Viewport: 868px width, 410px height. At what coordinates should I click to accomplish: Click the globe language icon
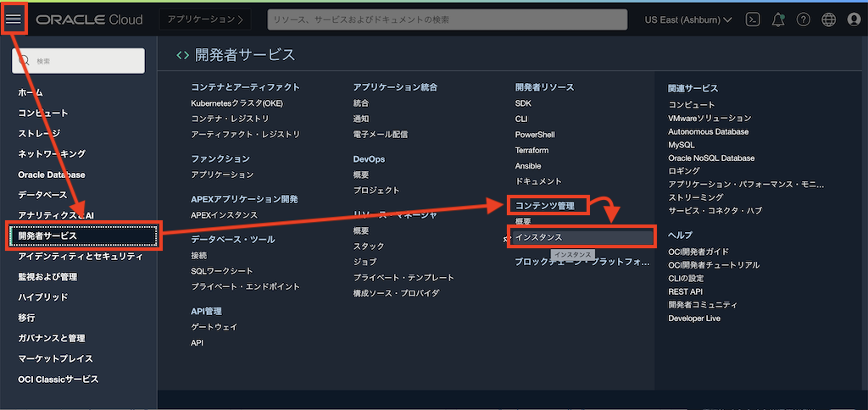(828, 19)
